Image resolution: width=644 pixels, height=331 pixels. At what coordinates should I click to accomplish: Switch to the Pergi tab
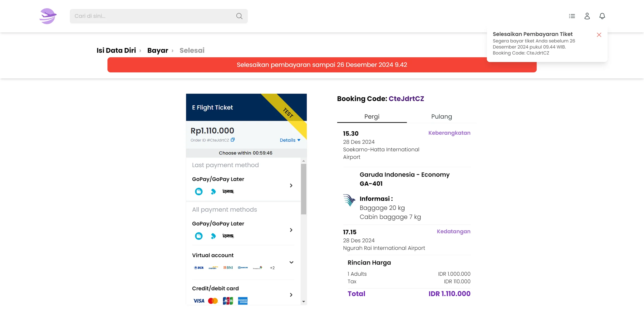point(372,117)
